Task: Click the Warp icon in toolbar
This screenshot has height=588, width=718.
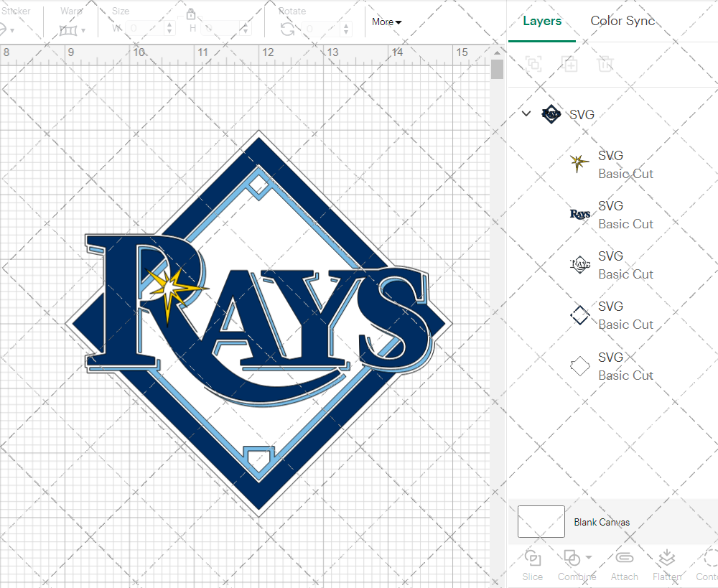Action: tap(68, 29)
